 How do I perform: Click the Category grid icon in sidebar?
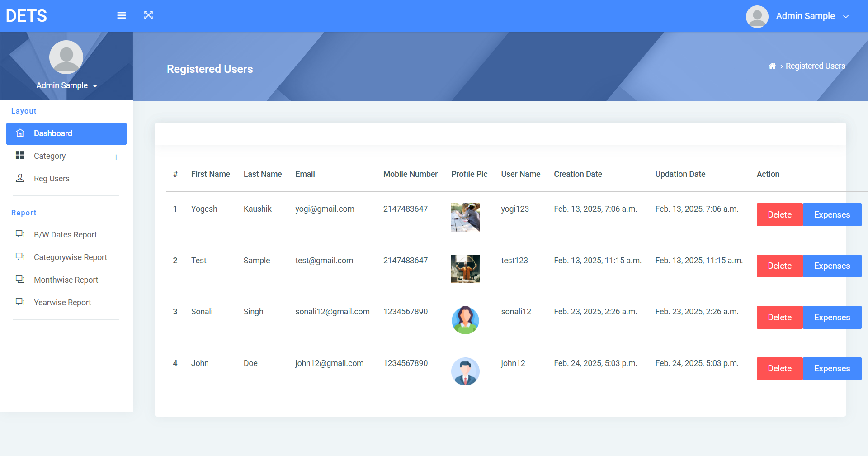pyautogui.click(x=20, y=156)
